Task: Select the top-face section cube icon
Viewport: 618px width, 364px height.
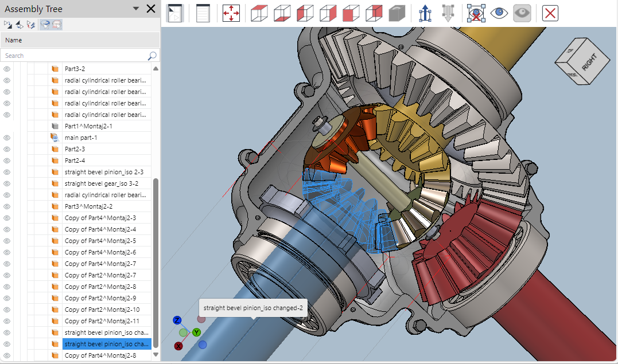Action: click(x=259, y=13)
